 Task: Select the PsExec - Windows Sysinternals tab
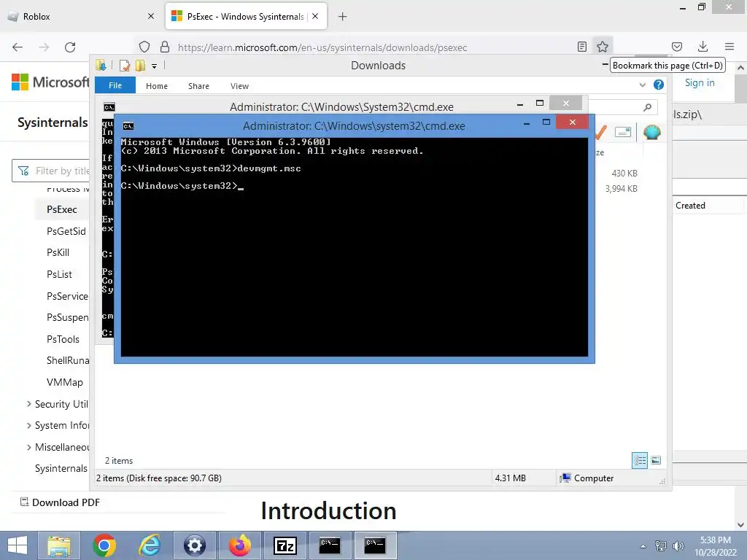tap(246, 16)
